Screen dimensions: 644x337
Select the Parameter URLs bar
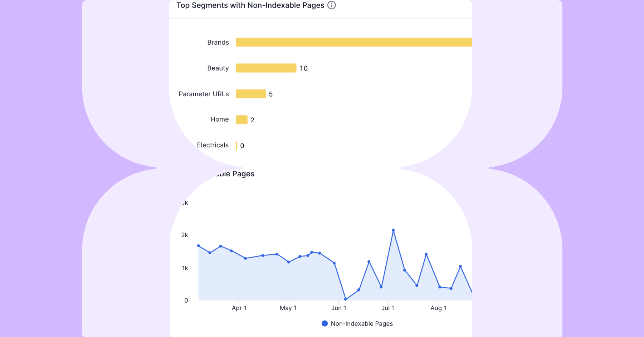pos(250,94)
